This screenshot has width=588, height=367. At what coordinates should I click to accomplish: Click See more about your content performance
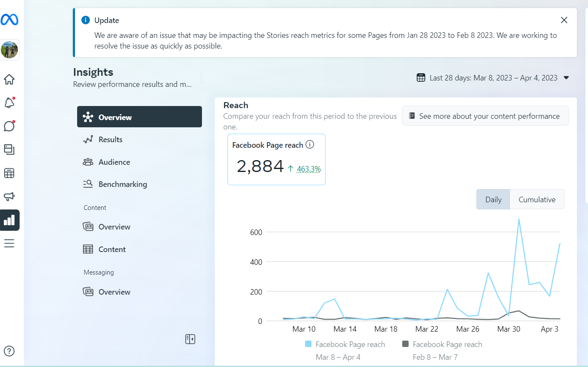pos(485,116)
